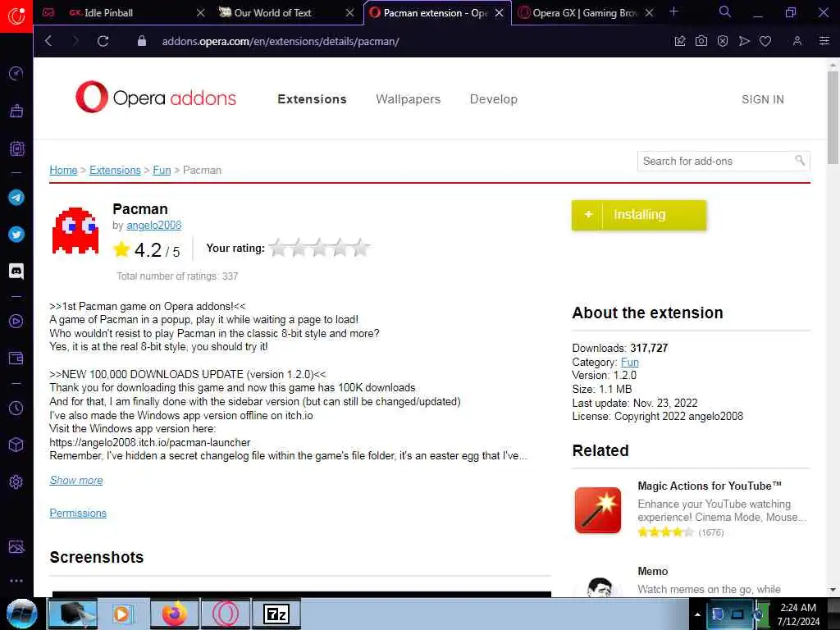Open Firefox from the taskbar

pos(175,614)
